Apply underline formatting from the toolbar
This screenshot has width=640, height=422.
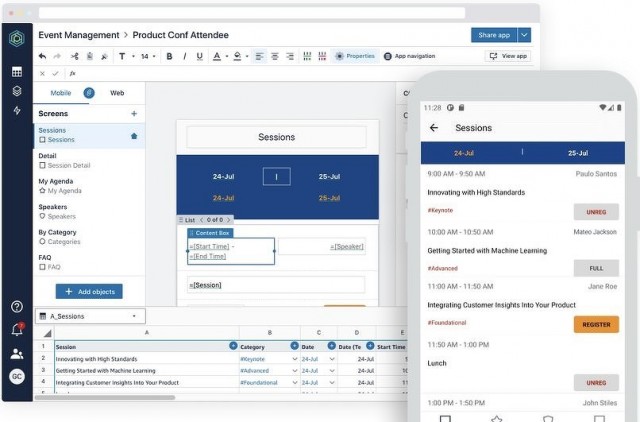coord(197,56)
